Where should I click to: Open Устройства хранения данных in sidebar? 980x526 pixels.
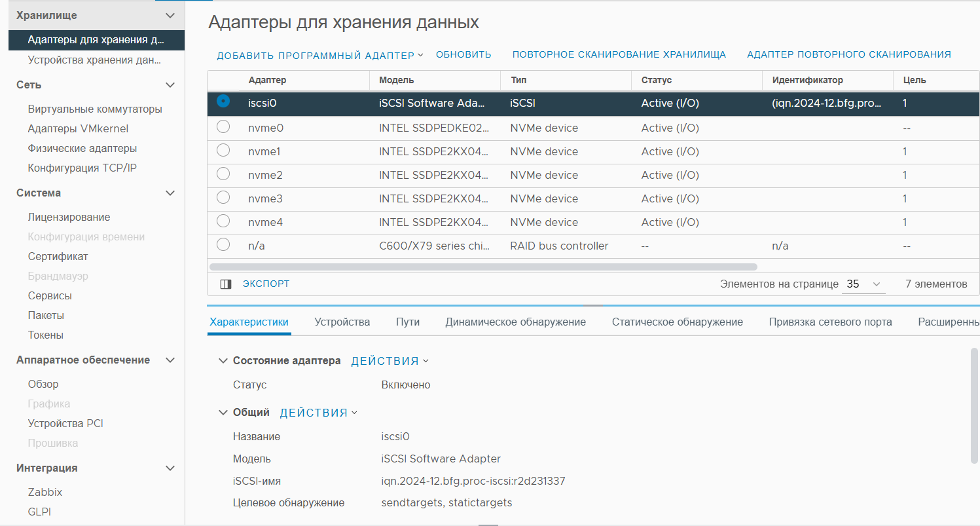(x=94, y=60)
